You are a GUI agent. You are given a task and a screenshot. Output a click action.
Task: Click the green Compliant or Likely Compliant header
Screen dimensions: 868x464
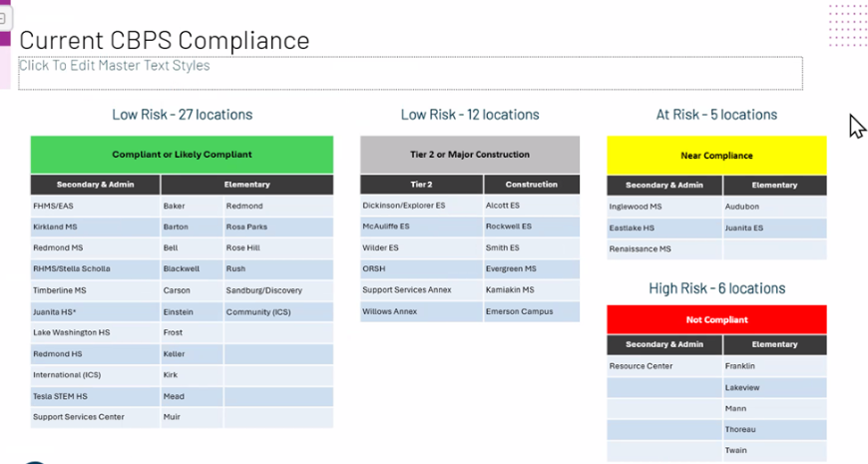pyautogui.click(x=182, y=155)
